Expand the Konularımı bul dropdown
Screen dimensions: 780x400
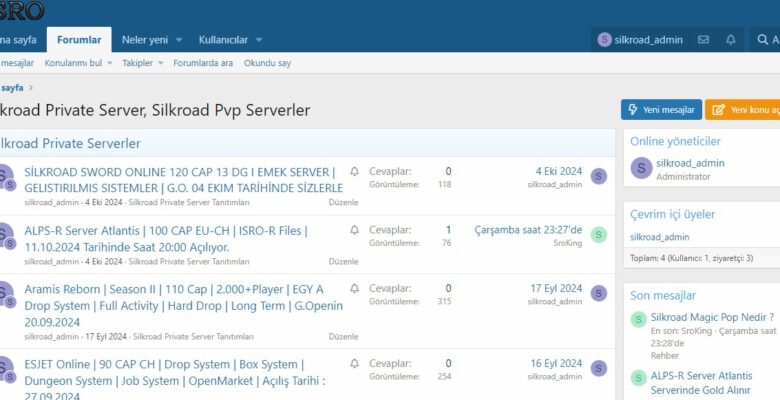pos(110,63)
